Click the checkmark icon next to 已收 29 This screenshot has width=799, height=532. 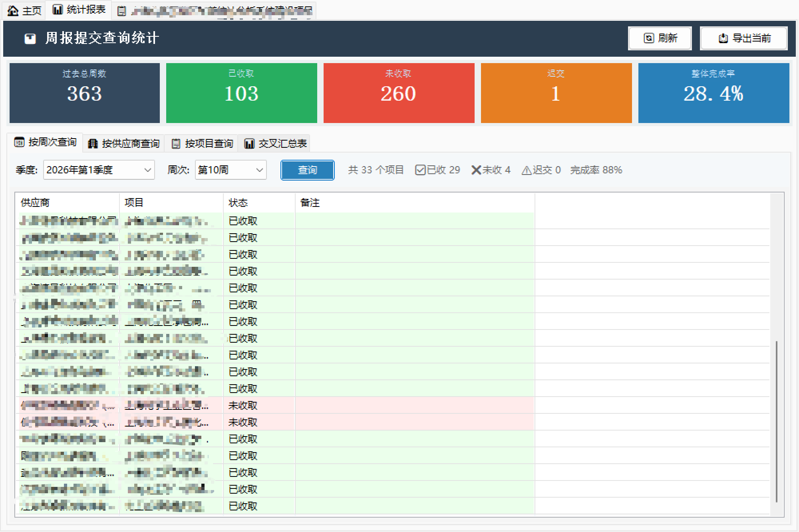(420, 170)
